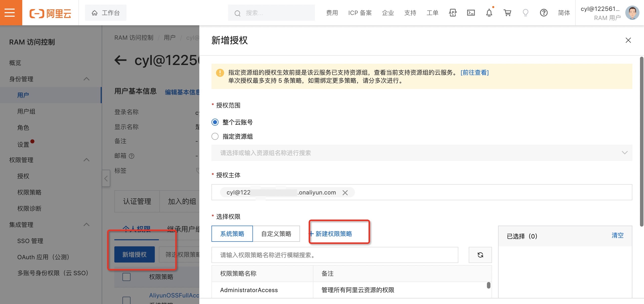Click the RAM 访问控制 breadcrumb

point(134,38)
